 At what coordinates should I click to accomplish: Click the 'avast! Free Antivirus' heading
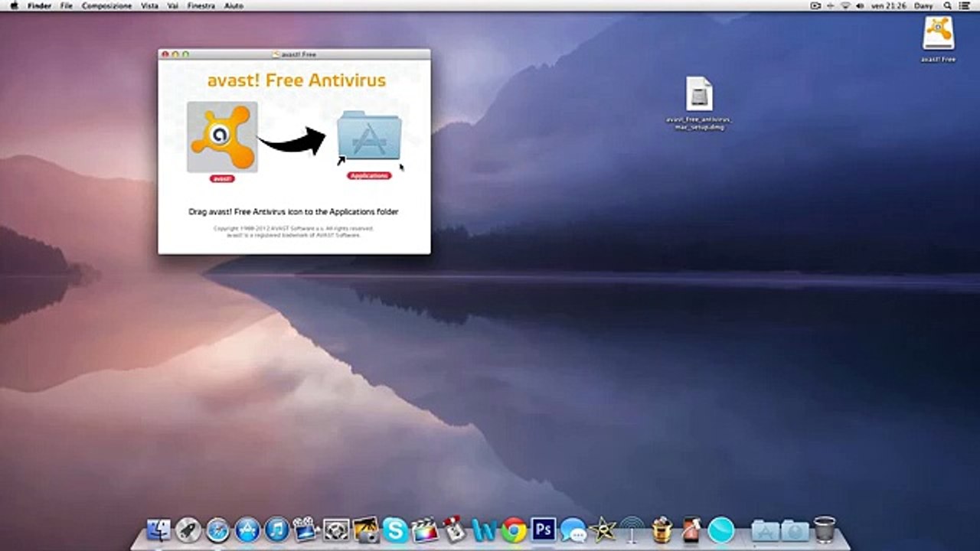(x=297, y=80)
